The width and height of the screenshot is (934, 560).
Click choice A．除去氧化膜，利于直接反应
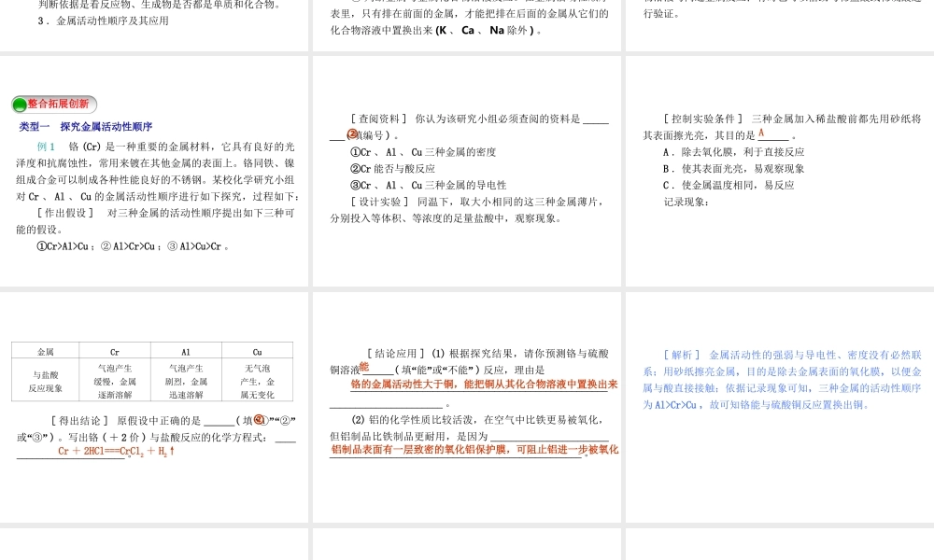[x=734, y=152]
